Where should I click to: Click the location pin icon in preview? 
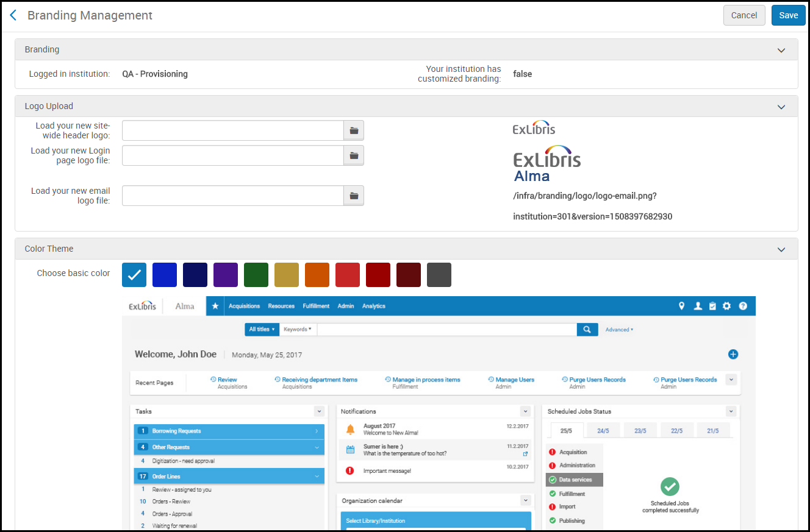click(x=682, y=306)
